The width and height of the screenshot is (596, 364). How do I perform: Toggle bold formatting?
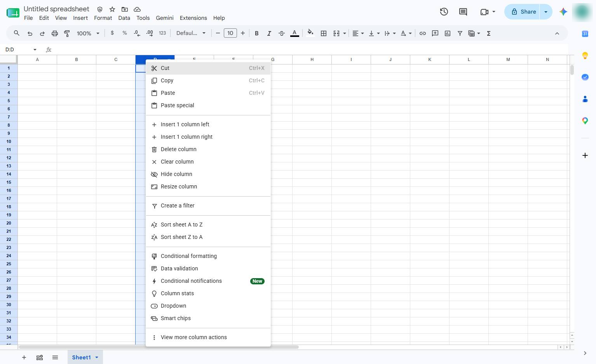coord(256,33)
